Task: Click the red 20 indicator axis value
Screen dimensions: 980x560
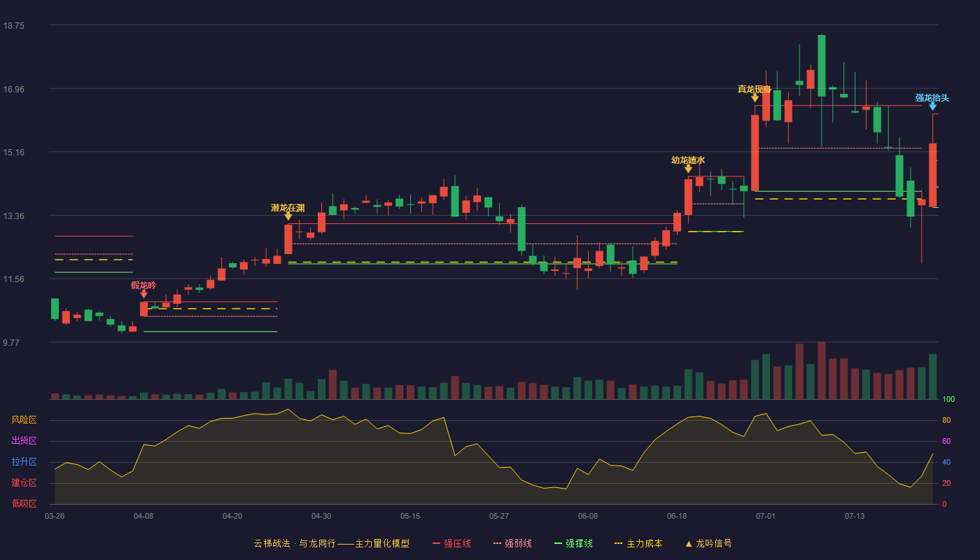Action: 946,483
